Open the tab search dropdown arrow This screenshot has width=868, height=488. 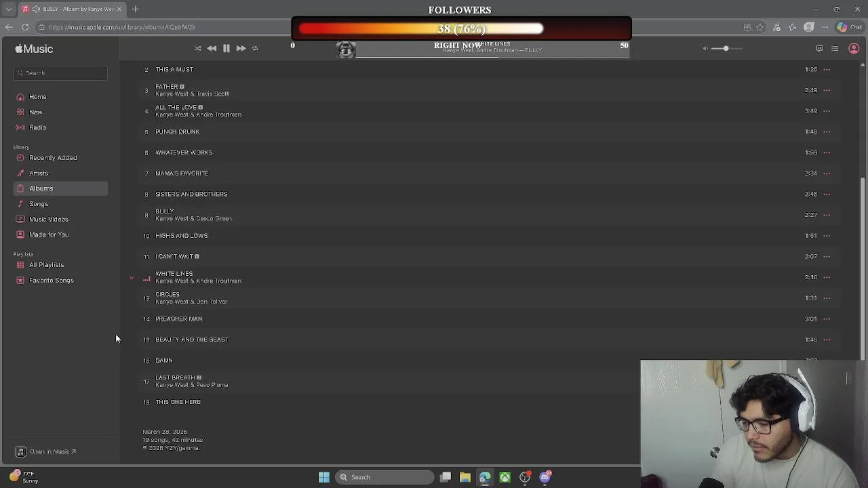tap(8, 9)
